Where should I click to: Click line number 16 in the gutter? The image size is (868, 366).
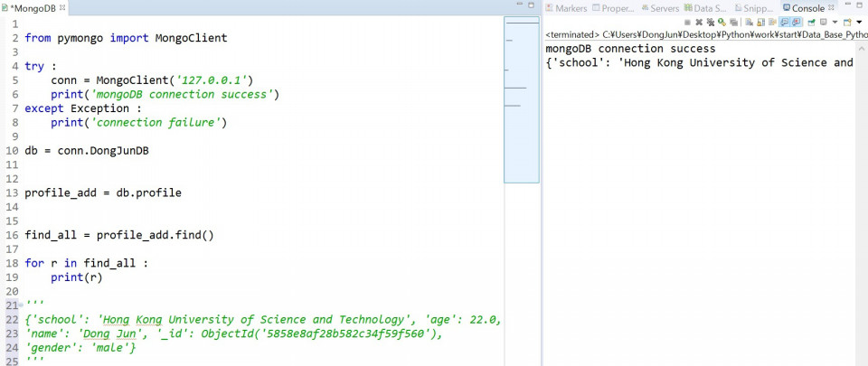coord(12,235)
